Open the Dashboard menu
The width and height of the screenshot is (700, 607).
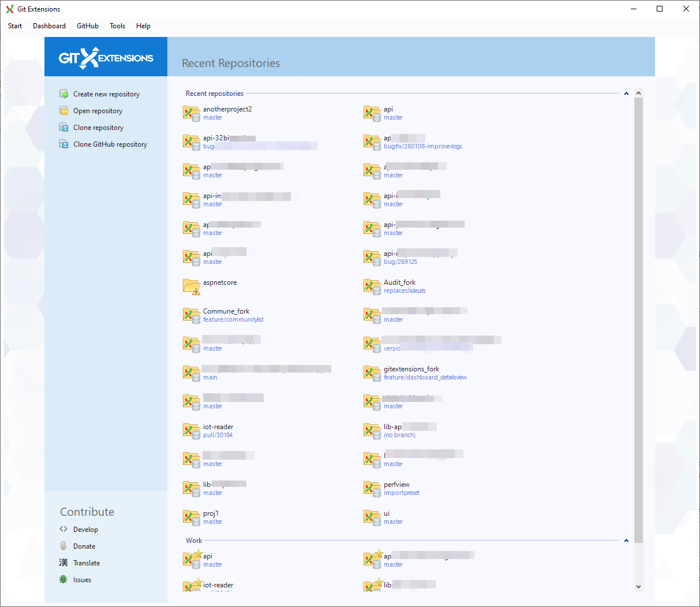pos(49,26)
